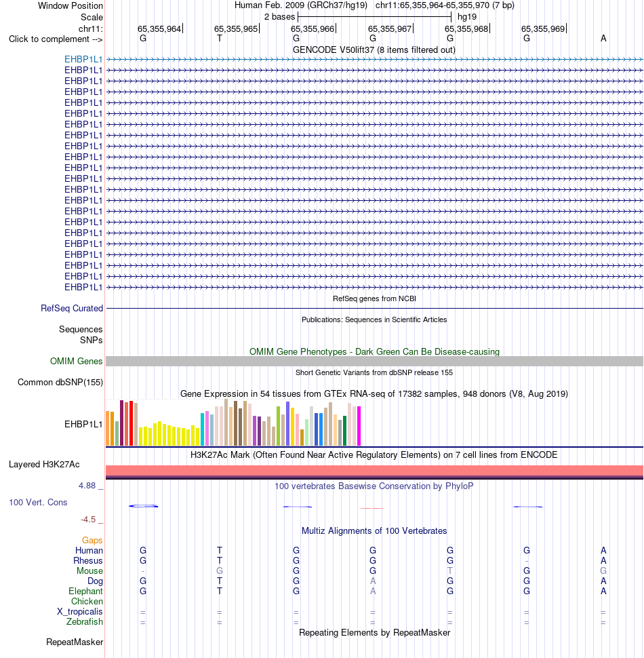The height and width of the screenshot is (658, 644).
Task: Click the chr11: base position label
Action: point(90,28)
